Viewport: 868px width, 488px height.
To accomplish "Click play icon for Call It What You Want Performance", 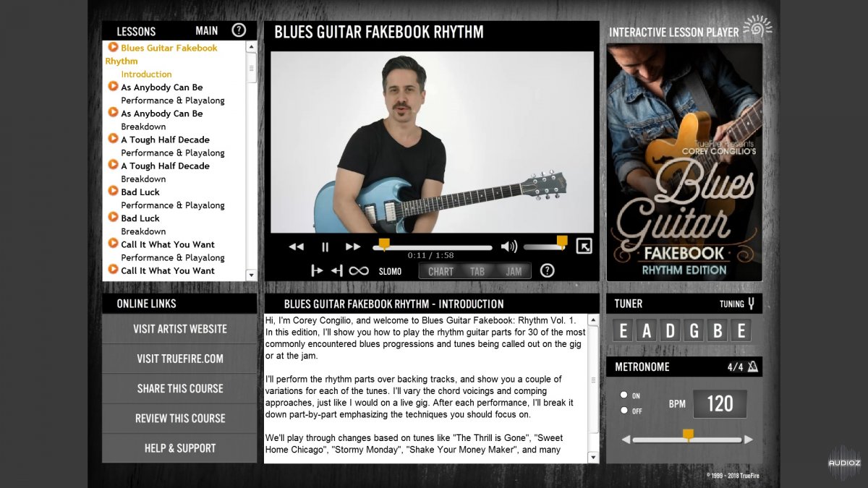I will click(113, 243).
